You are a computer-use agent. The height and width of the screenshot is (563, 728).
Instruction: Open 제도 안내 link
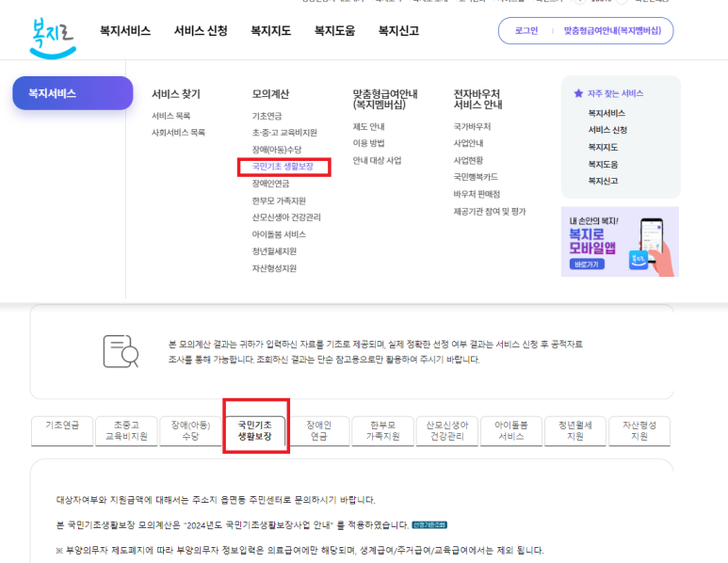click(368, 126)
